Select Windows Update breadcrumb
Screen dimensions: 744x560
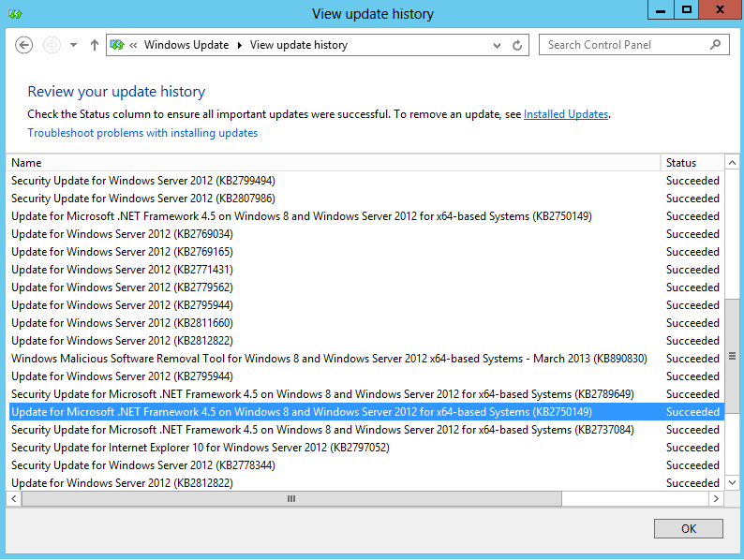click(186, 45)
